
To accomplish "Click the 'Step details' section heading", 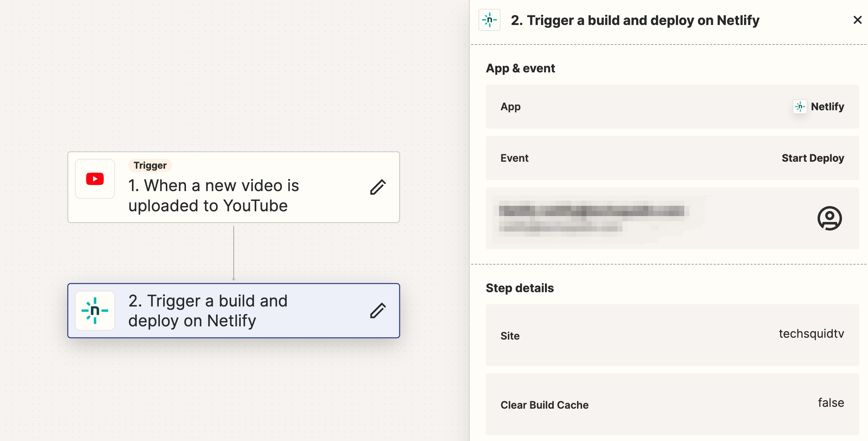I will click(520, 288).
